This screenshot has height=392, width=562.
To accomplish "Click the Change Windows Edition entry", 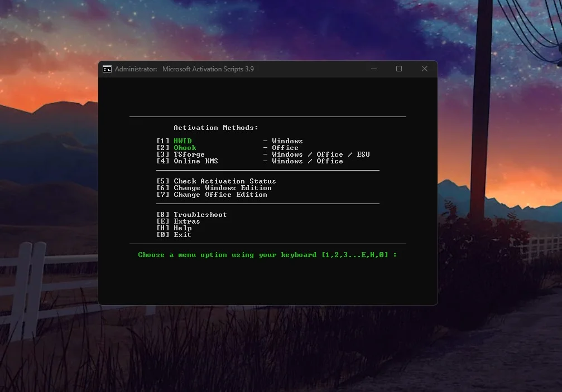I will tap(222, 188).
